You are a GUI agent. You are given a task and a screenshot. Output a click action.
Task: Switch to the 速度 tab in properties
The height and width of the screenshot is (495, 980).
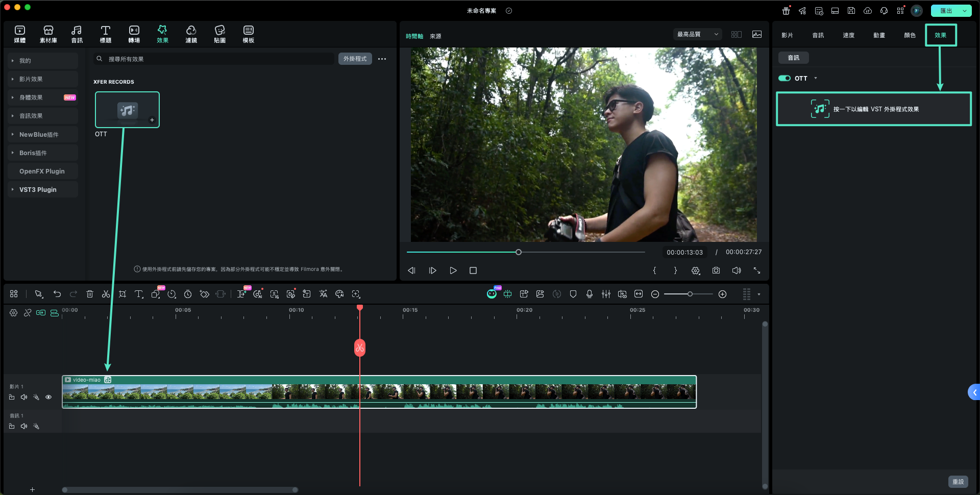848,35
